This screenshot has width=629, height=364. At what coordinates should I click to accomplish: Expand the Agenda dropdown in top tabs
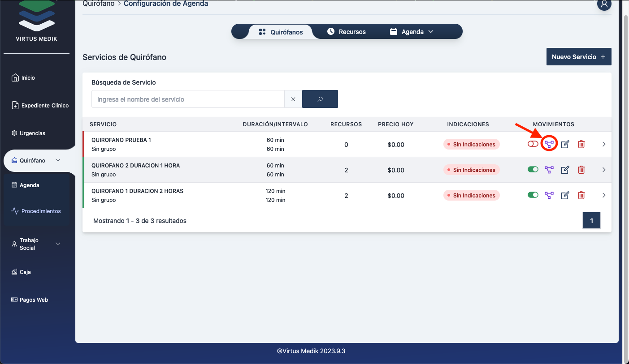point(412,32)
